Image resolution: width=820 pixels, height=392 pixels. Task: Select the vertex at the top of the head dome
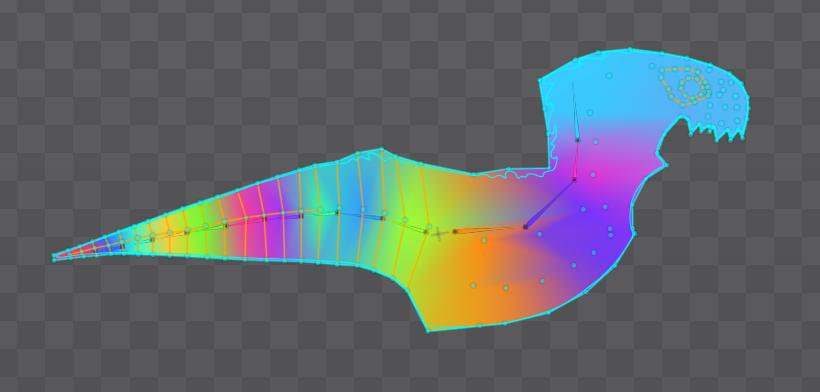click(x=630, y=49)
